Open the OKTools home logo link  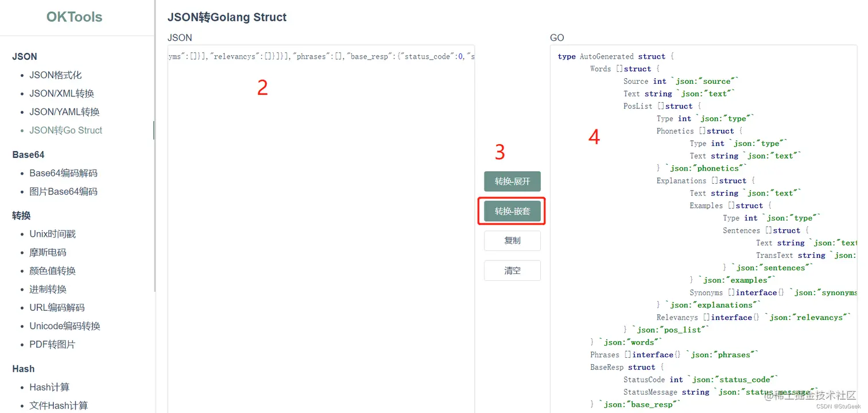point(75,17)
